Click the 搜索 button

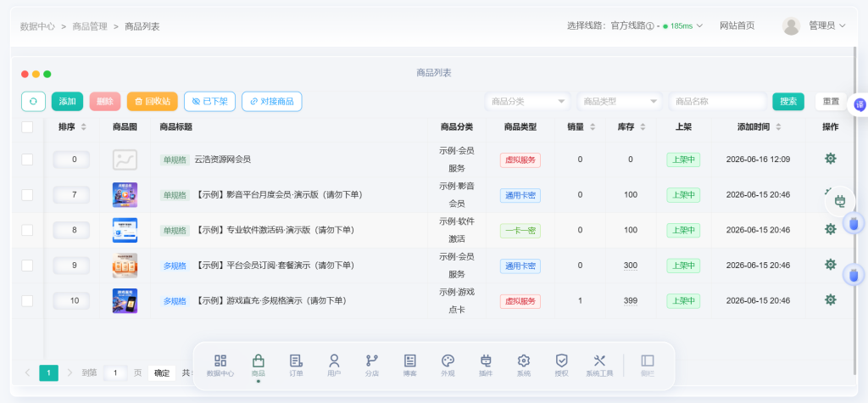[788, 102]
